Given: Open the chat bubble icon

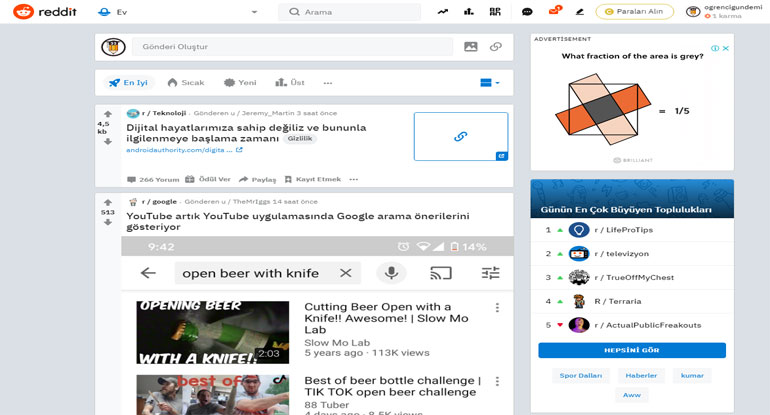Looking at the screenshot, I should pos(527,12).
